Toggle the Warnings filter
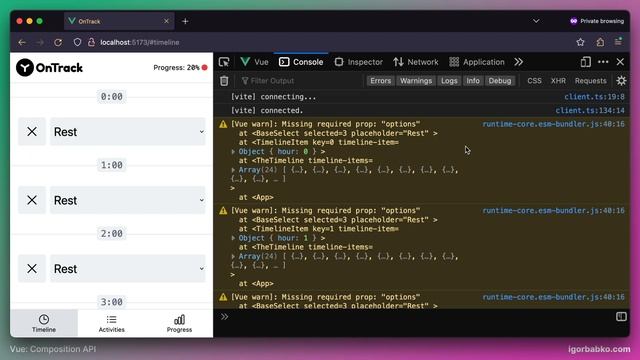Viewport: 640px width, 360px height. [x=416, y=81]
